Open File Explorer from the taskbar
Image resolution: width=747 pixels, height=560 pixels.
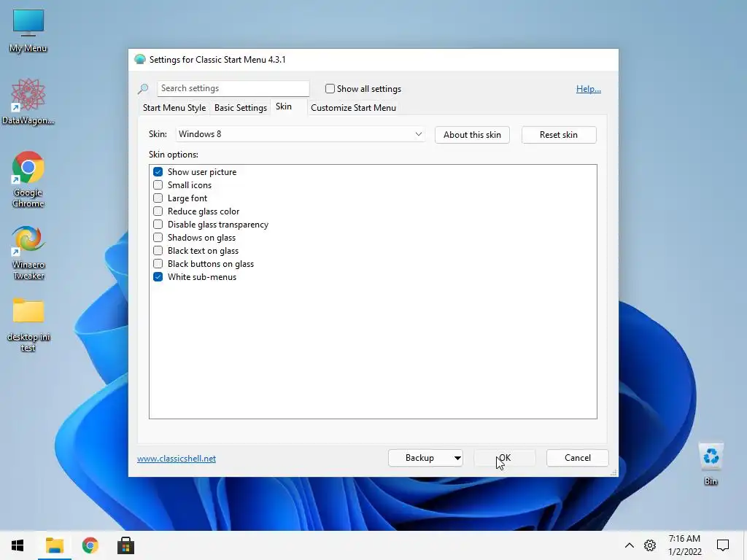click(x=54, y=545)
